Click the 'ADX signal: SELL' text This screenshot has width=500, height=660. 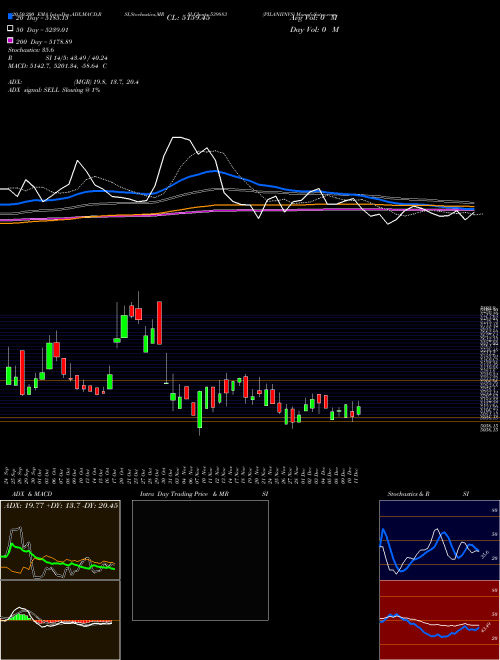(54, 90)
